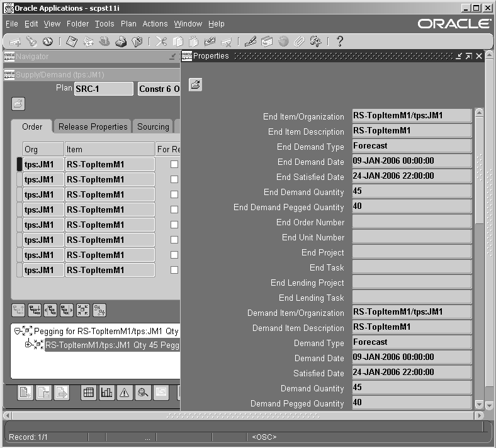Click the new document icon in bottom toolbar
This screenshot has width=496, height=448.
point(25,393)
